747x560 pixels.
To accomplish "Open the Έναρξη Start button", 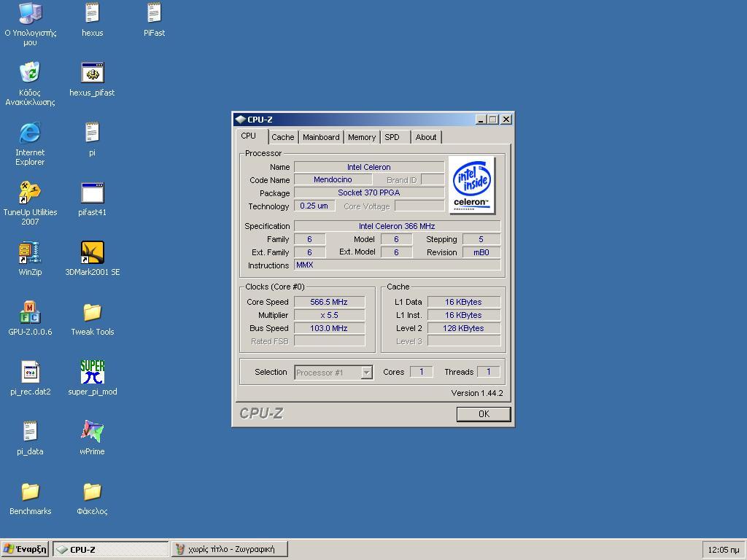I will coord(26,549).
